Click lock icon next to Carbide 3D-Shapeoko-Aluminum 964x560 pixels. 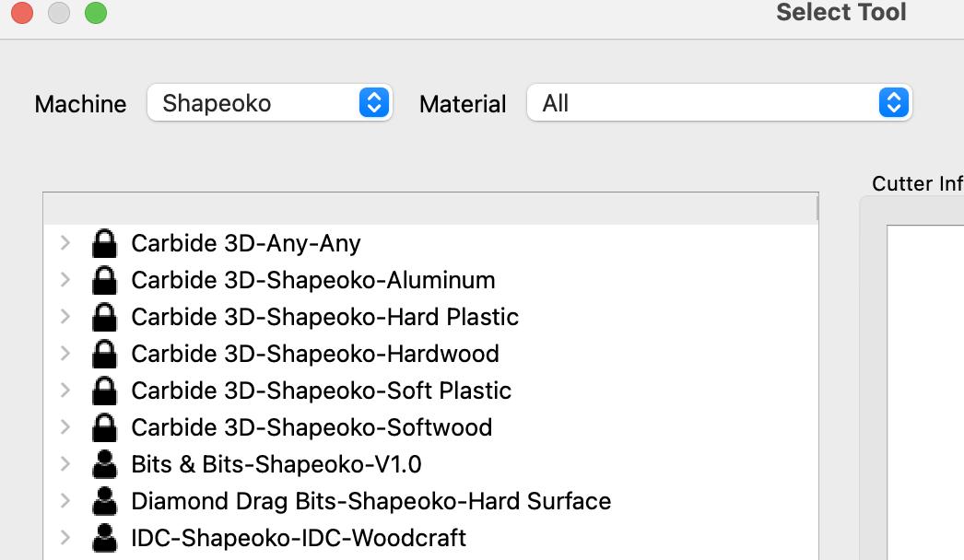[104, 280]
